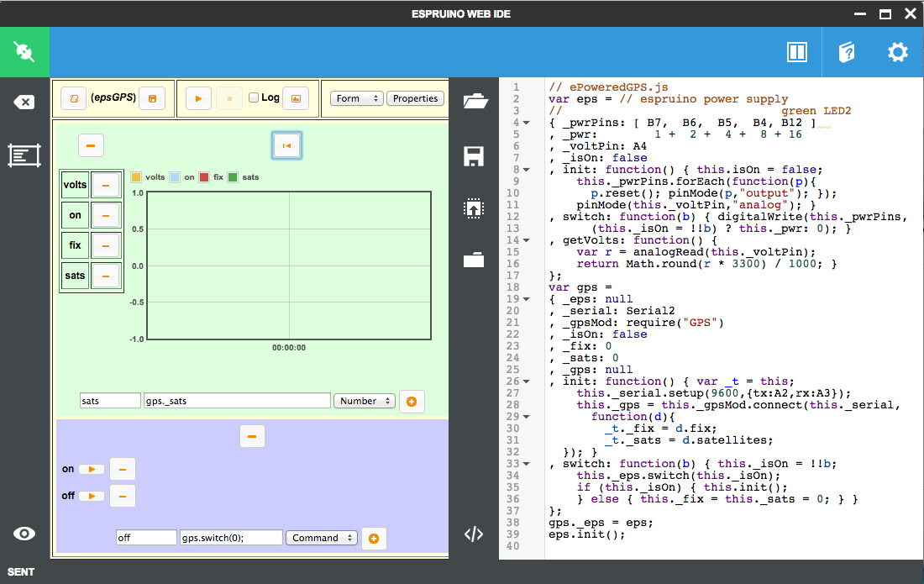924x584 pixels.
Task: Remove the volts data point
Action: coord(106,185)
